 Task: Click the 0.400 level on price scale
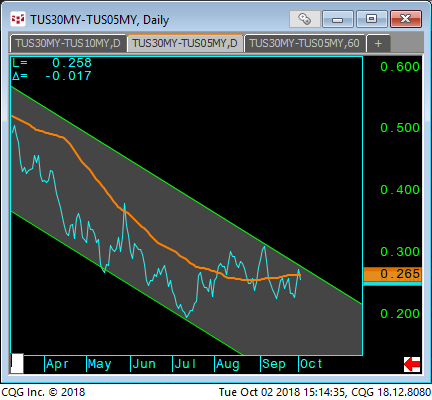coord(400,190)
